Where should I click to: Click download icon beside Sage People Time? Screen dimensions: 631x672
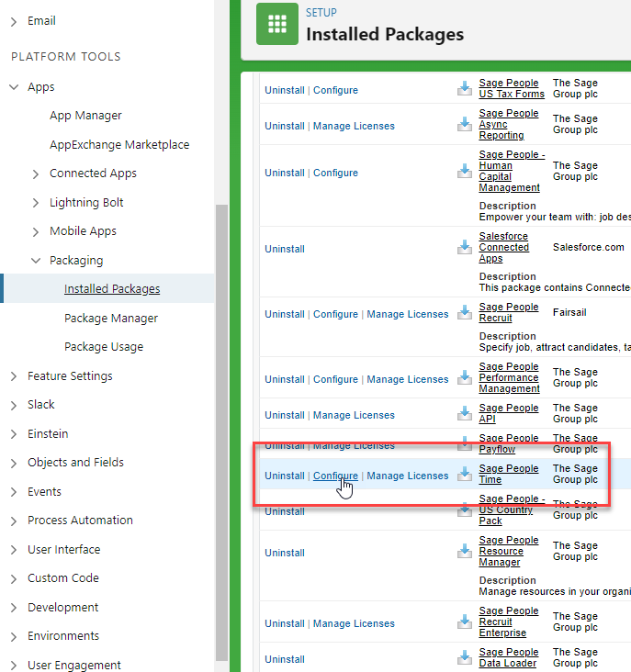click(465, 475)
